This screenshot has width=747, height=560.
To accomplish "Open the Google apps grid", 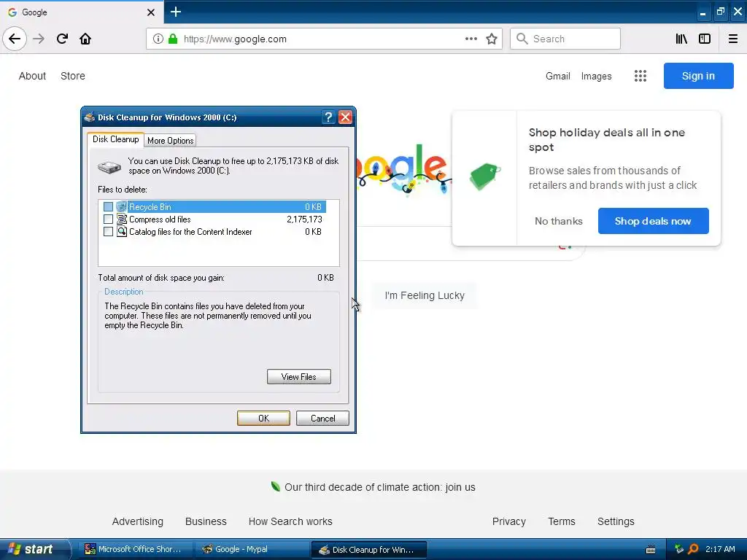I will 640,76.
